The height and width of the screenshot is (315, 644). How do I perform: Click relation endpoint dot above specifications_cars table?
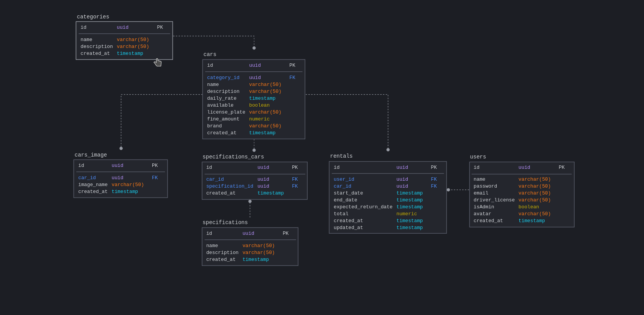pyautogui.click(x=254, y=150)
